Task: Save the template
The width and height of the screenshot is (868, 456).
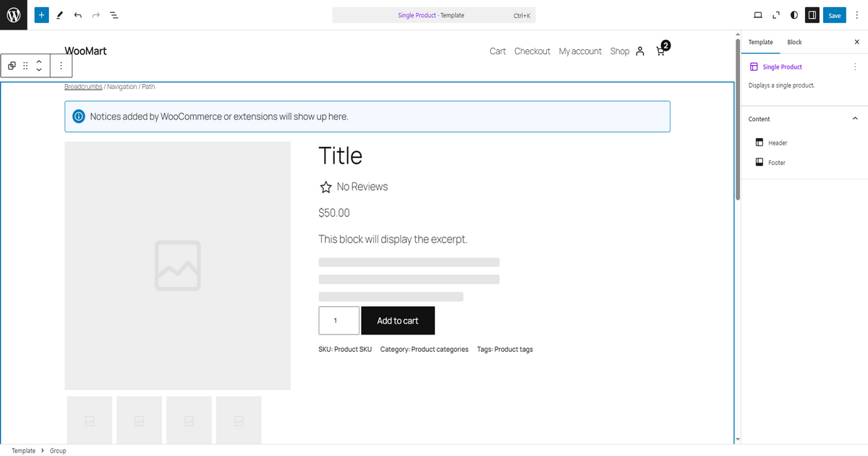Action: 835,15
